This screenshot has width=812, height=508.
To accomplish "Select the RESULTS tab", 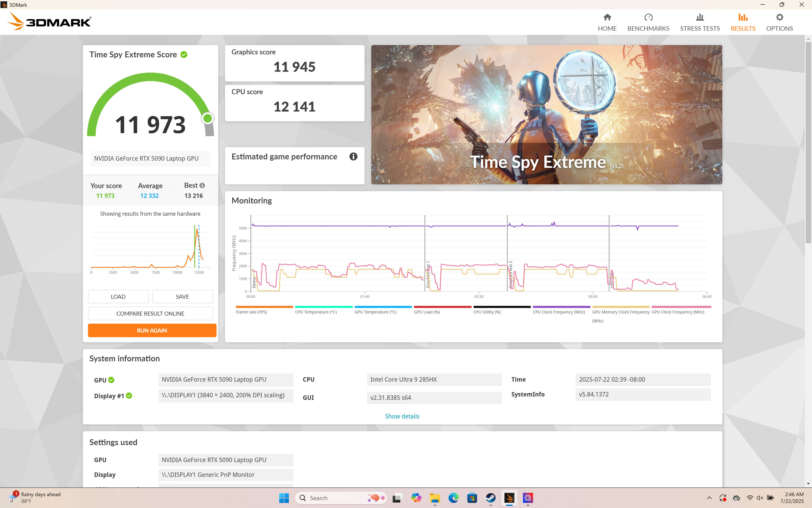I will (x=743, y=22).
